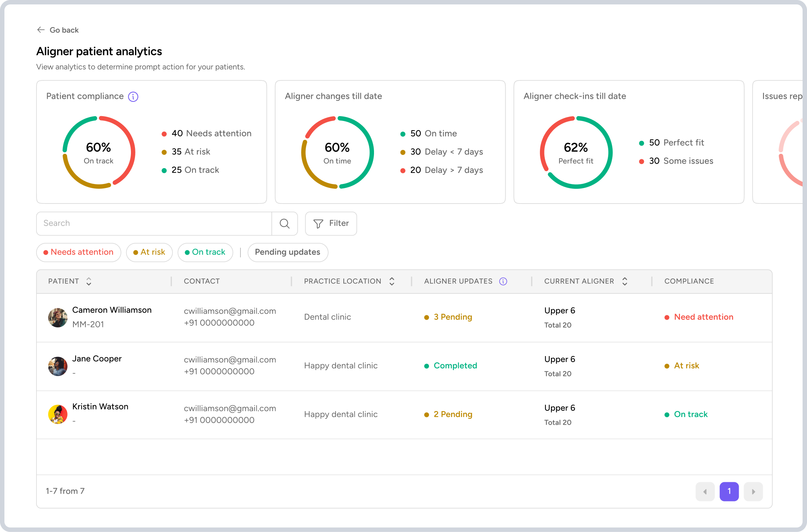Sort by Current Aligner column arrows

[624, 281]
